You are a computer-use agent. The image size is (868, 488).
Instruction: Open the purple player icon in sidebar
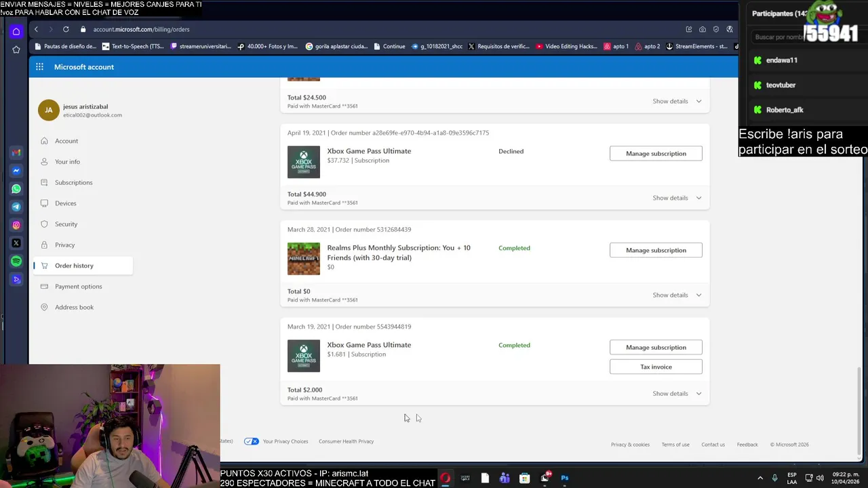(16, 279)
